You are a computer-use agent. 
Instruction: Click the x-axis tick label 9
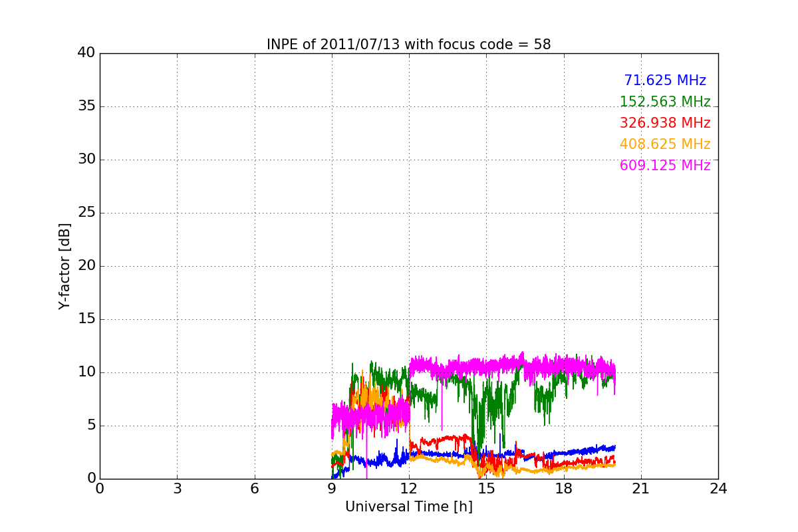332,489
